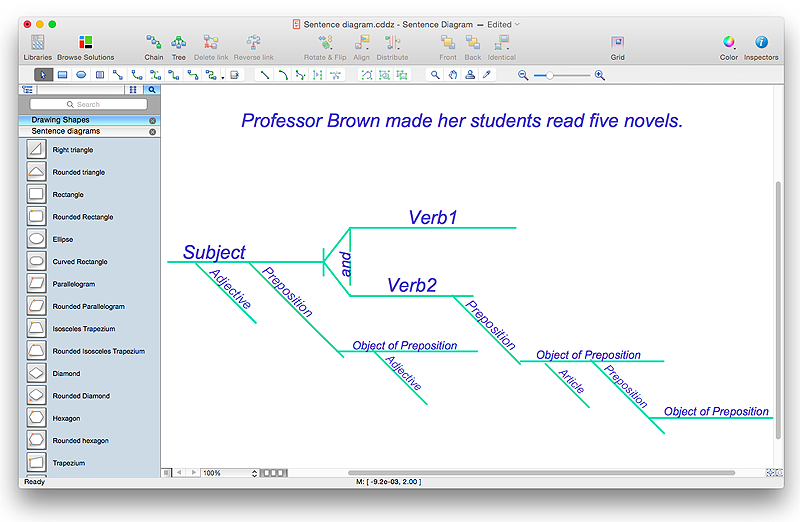
Task: Open the Libraries panel
Action: (x=37, y=46)
